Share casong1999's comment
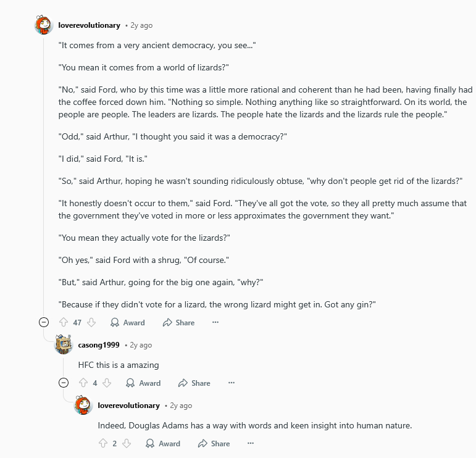476x458 pixels. (x=194, y=383)
